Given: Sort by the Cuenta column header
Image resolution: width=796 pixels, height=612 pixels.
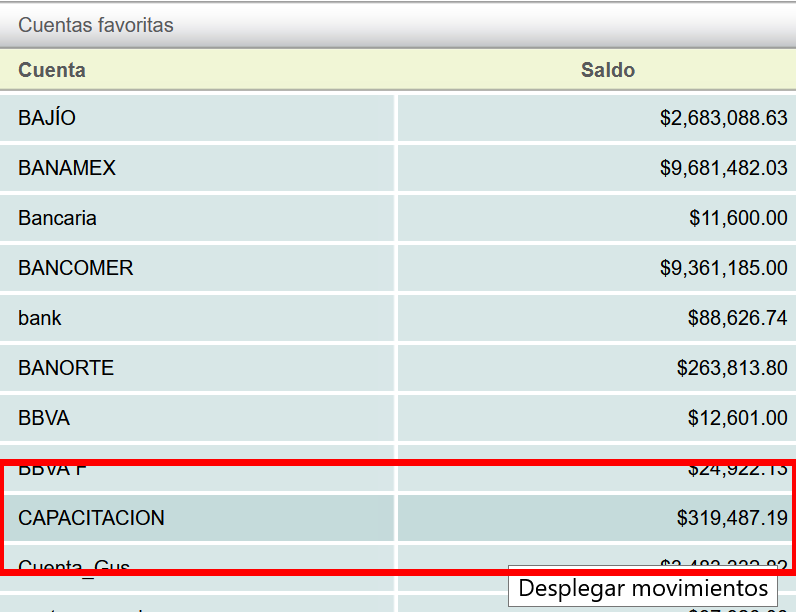Looking at the screenshot, I should click(x=52, y=70).
